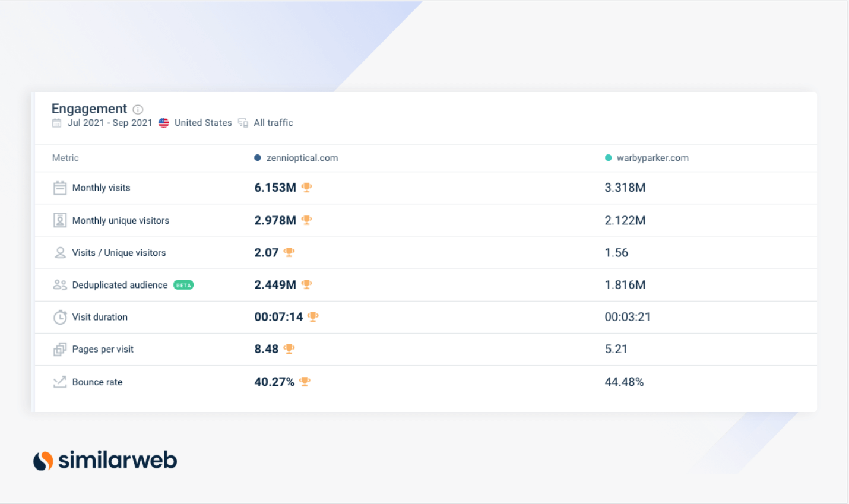The image size is (849, 504).
Task: Toggle the BETA badge on Deduplicated audience
Action: (183, 284)
